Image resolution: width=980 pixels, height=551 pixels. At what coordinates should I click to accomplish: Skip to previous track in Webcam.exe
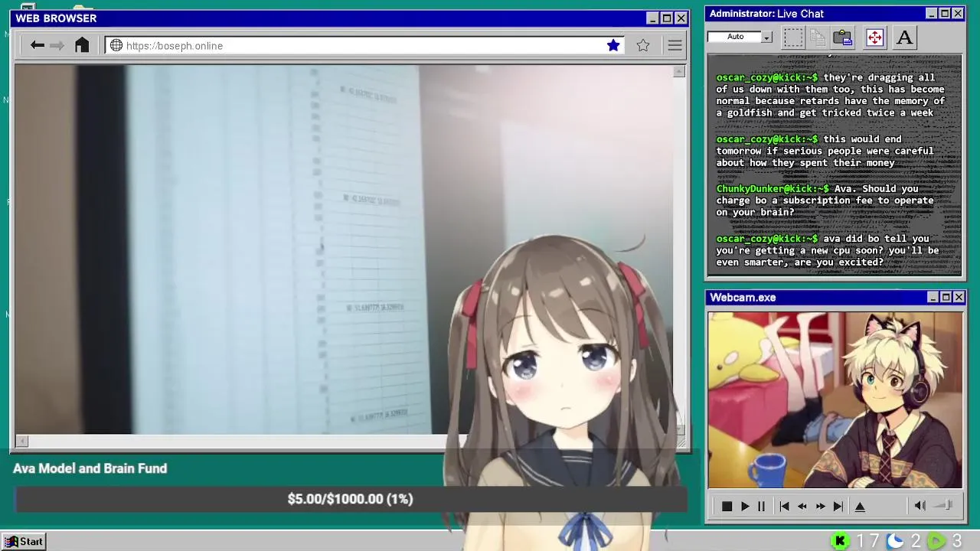(784, 506)
